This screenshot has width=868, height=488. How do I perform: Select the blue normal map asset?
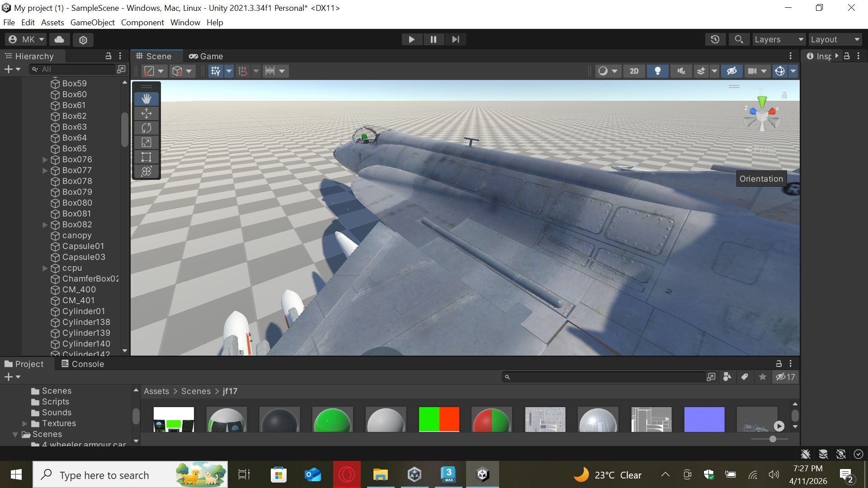click(x=704, y=419)
